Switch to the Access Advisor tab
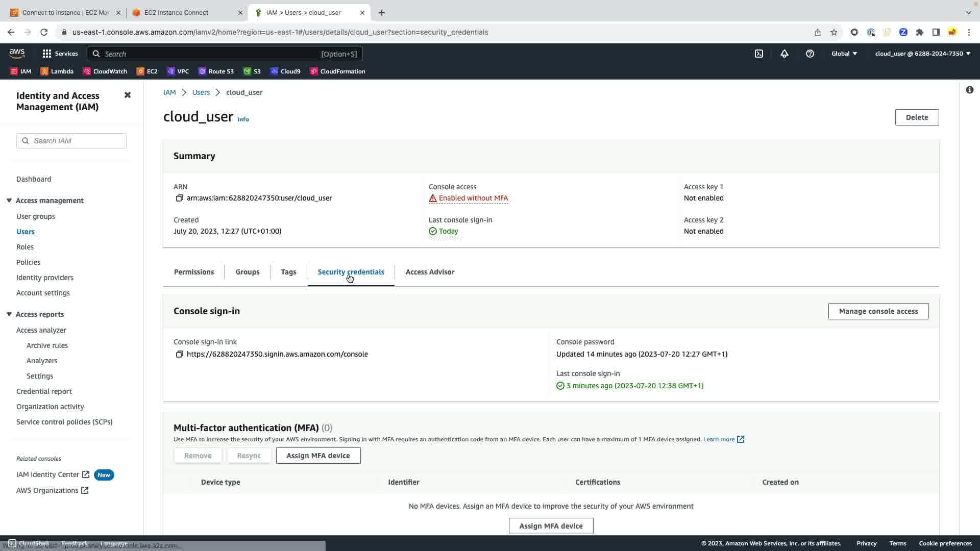Image resolution: width=980 pixels, height=551 pixels. click(430, 272)
